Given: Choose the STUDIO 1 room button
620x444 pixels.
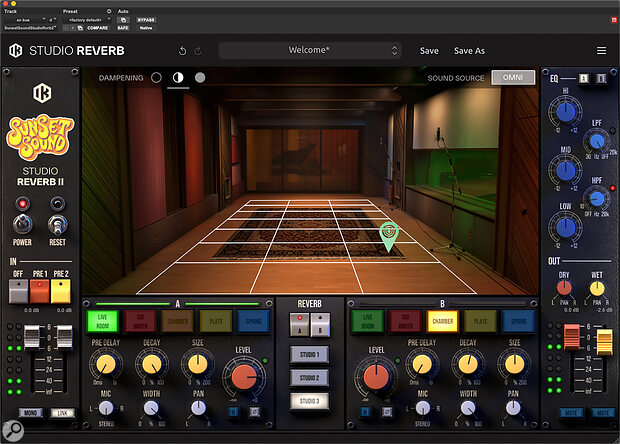Looking at the screenshot, I should pos(309,355).
